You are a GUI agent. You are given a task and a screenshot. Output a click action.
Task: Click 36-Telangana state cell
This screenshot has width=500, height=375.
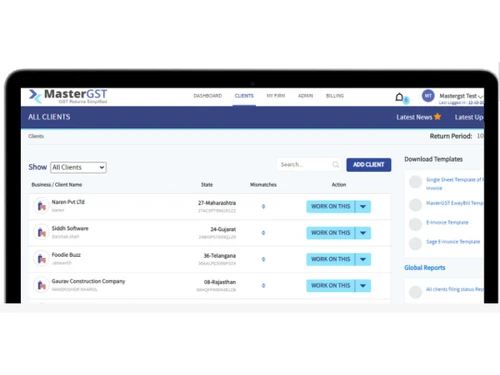click(x=220, y=256)
